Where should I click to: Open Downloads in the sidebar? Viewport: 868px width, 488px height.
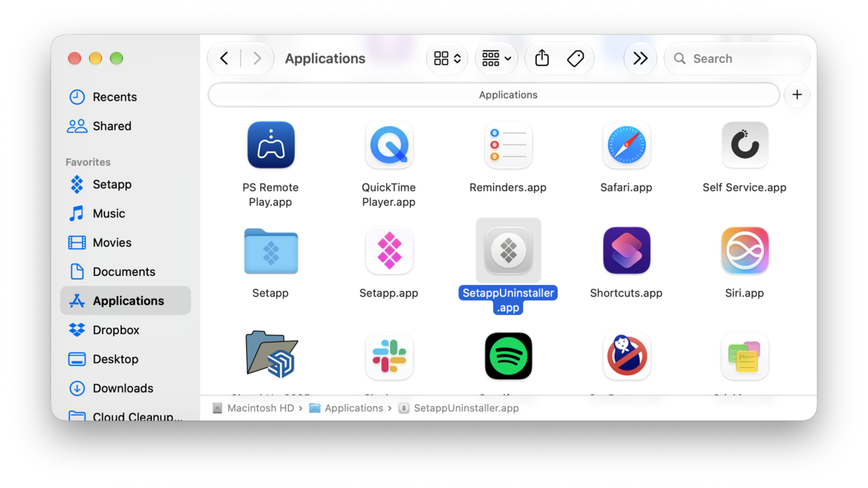(125, 389)
